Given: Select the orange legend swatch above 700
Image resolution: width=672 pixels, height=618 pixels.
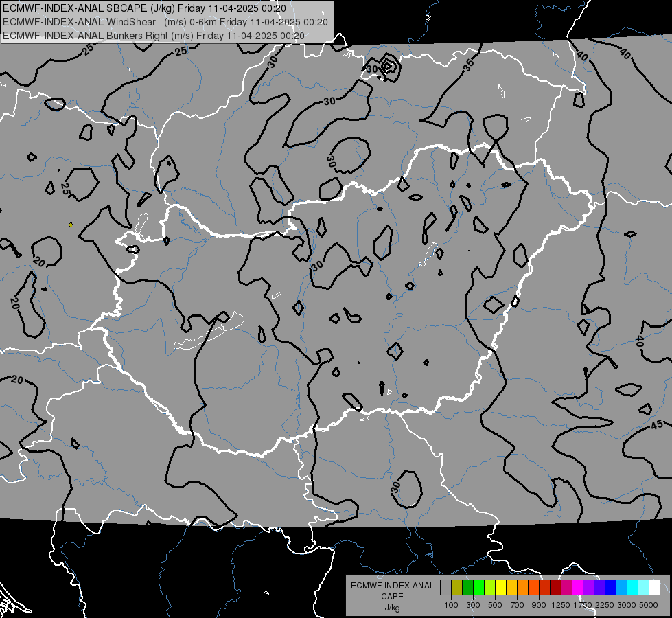Looking at the screenshot, I should tap(523, 587).
